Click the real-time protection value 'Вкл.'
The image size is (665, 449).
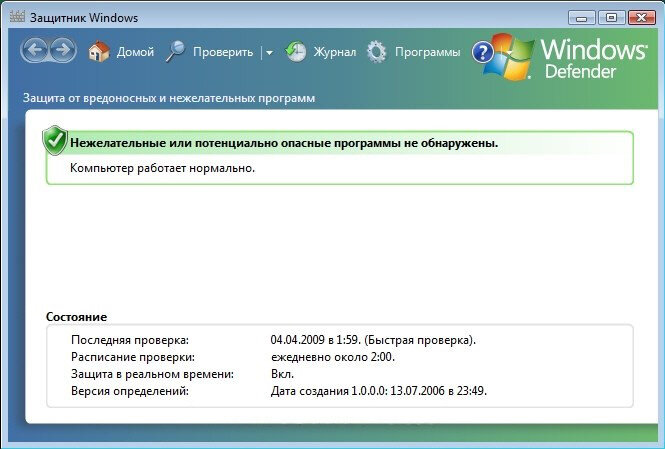click(282, 374)
